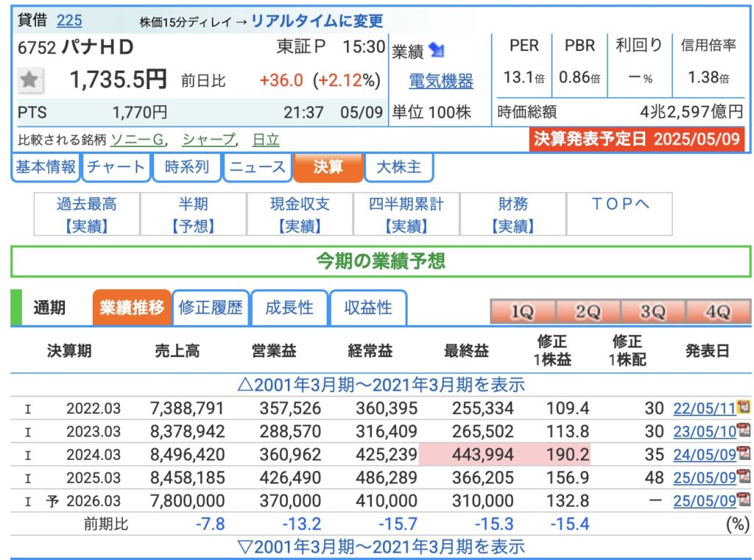
Task: Open the 22/05/11 announcement date link
Action: tap(705, 408)
